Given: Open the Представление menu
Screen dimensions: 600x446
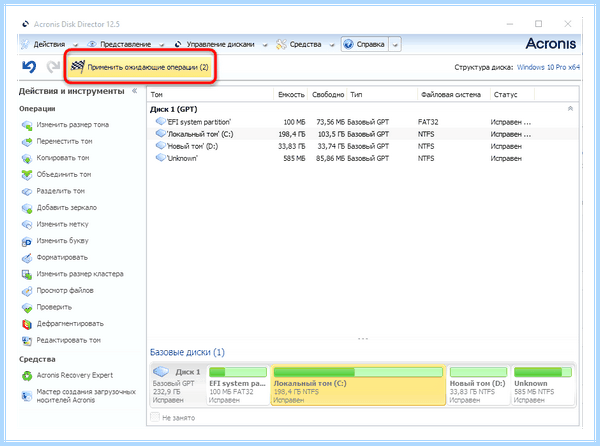Looking at the screenshot, I should point(126,44).
